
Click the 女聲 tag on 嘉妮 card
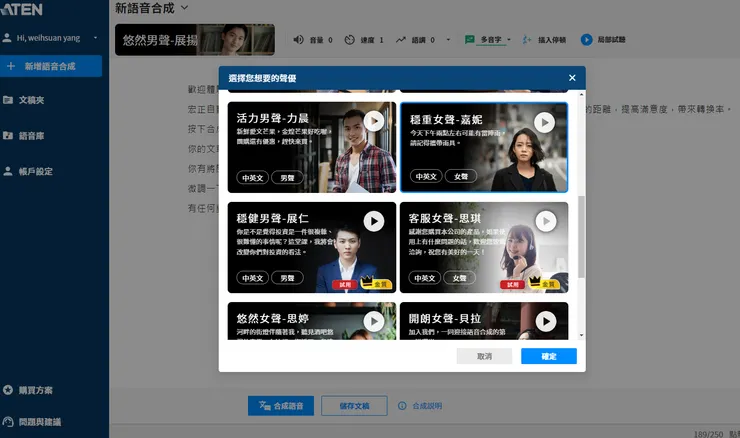coord(461,177)
